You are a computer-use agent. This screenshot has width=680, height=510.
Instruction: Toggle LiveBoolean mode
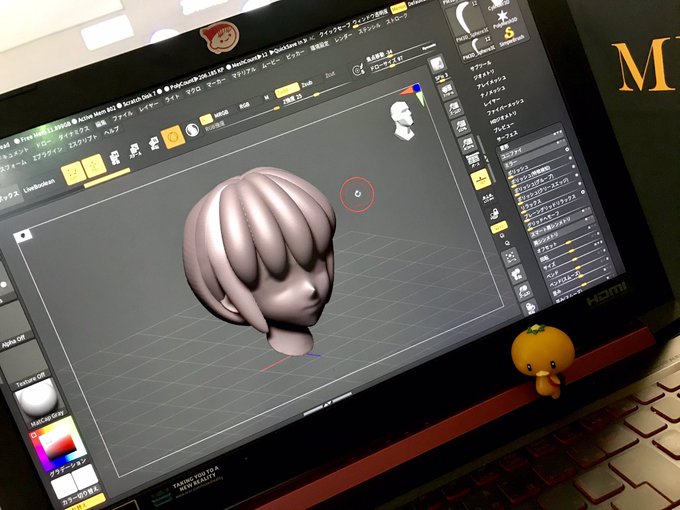(39, 186)
